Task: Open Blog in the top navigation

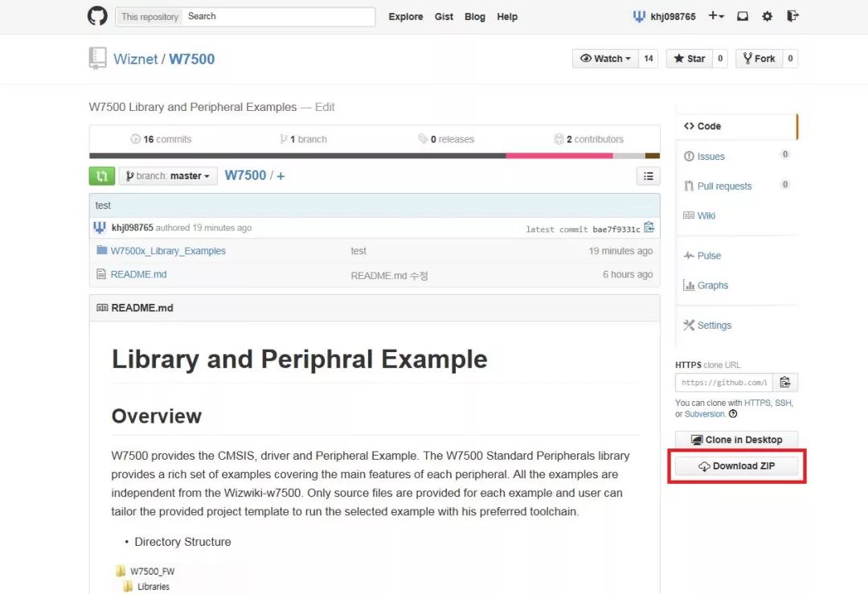Action: click(475, 17)
